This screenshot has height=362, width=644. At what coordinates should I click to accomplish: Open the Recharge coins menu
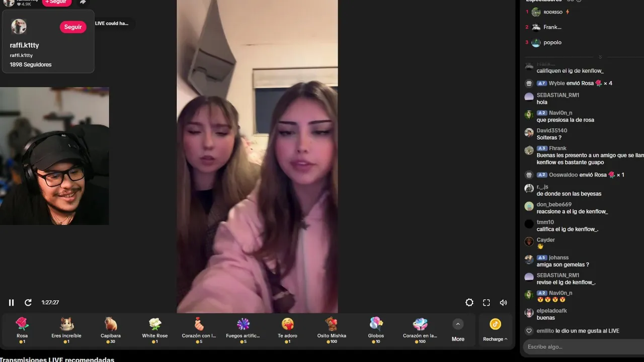[x=495, y=330]
